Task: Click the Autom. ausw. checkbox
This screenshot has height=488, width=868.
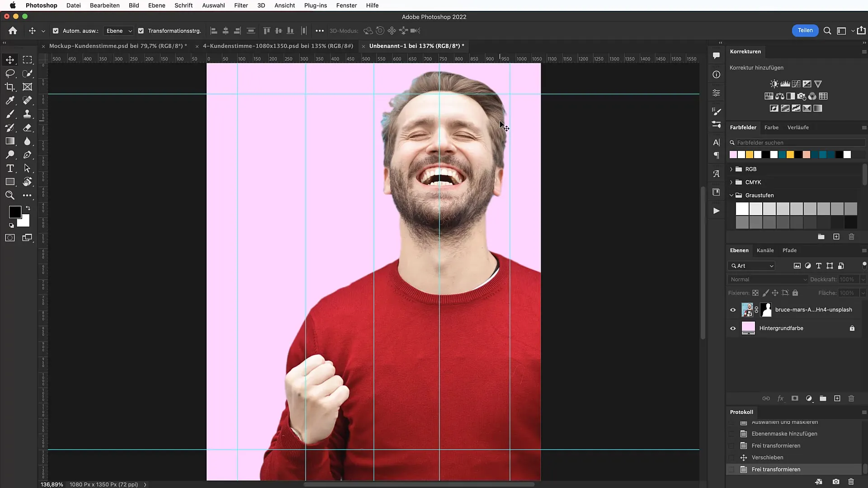Action: (x=56, y=30)
